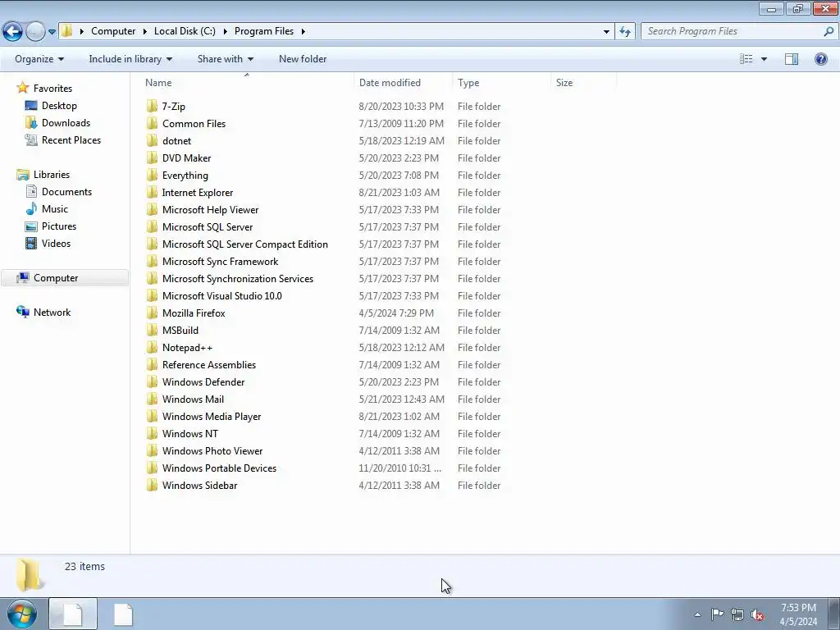Open the Organize menu
Image resolution: width=840 pixels, height=630 pixels.
(39, 59)
